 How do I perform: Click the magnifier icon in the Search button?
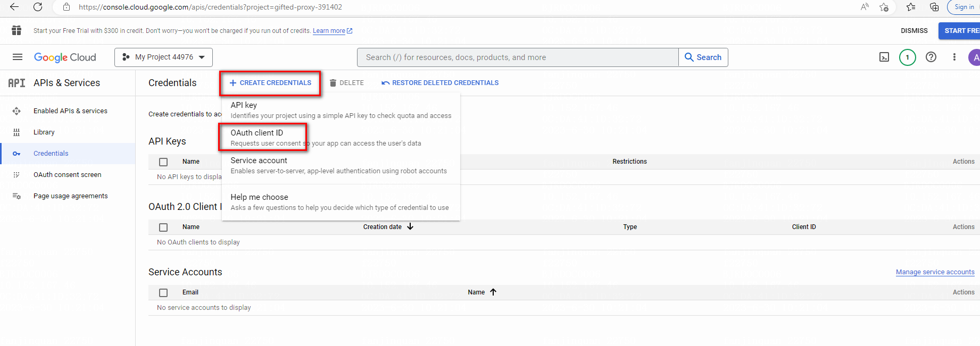point(689,57)
